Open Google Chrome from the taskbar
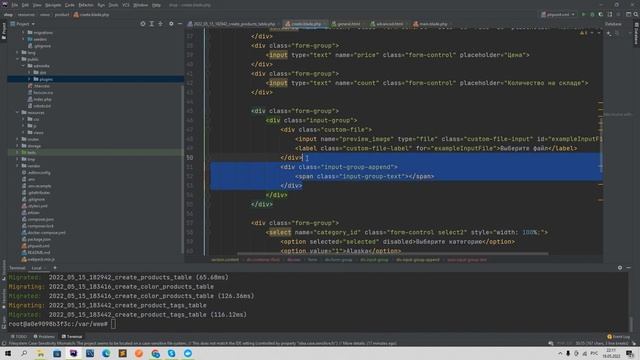Viewport: 640px width, 360px height. pyautogui.click(x=155, y=353)
